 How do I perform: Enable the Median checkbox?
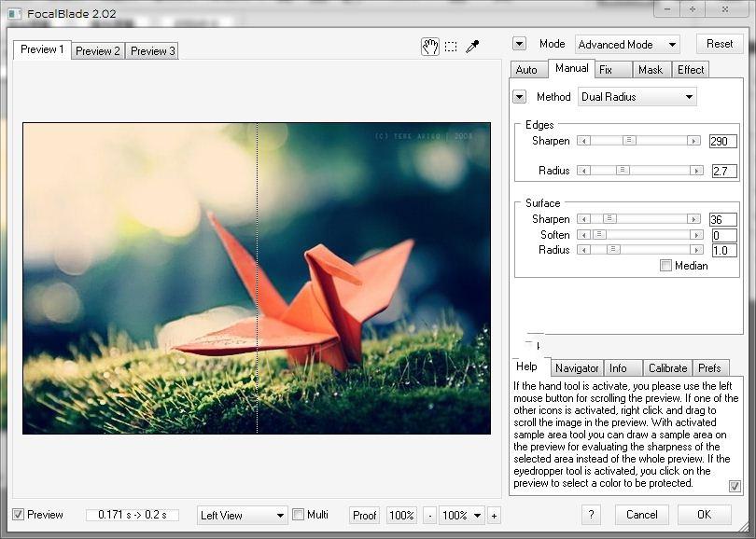point(665,266)
